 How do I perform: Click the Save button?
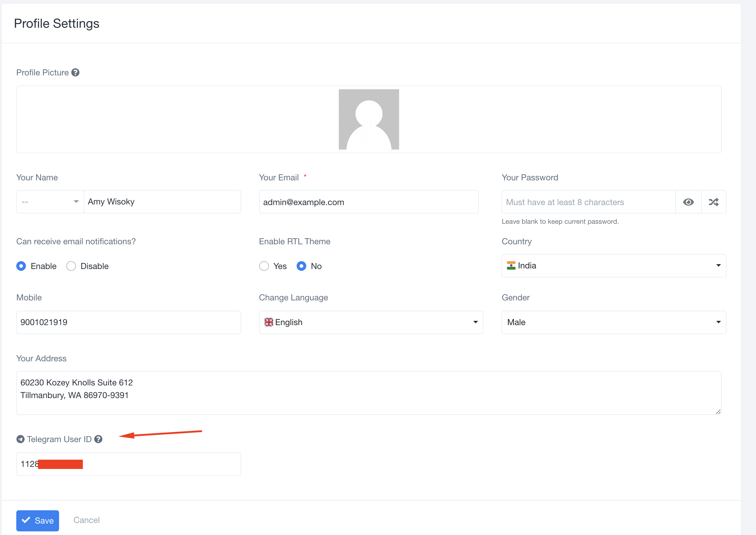(x=38, y=521)
